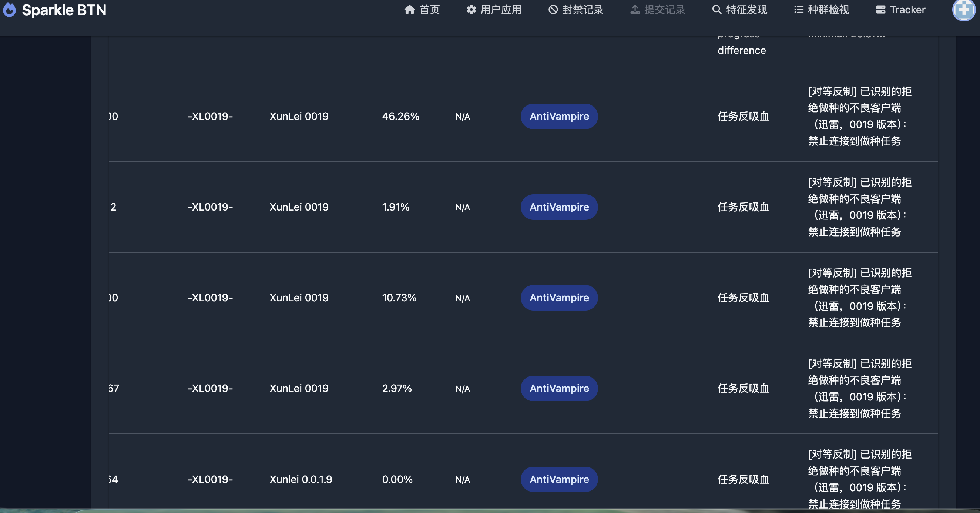The image size is (980, 513).
Task: Select the 10.73% progress value
Action: [x=399, y=298]
